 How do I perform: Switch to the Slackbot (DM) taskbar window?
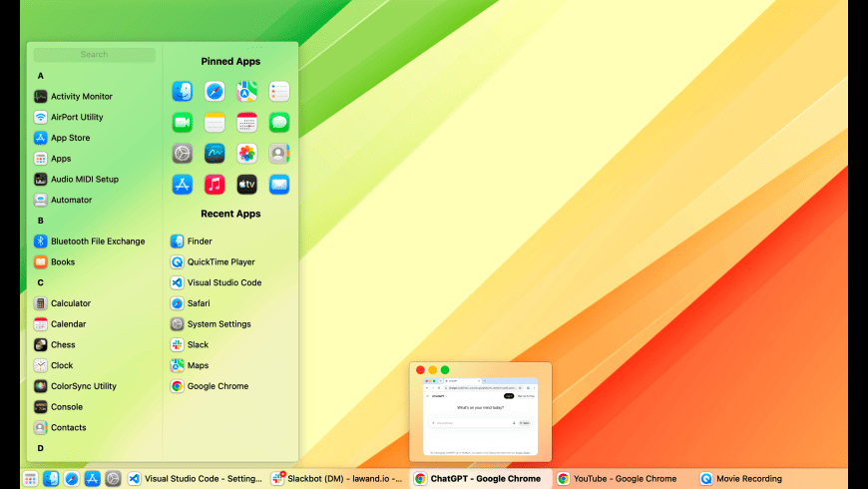tap(337, 478)
